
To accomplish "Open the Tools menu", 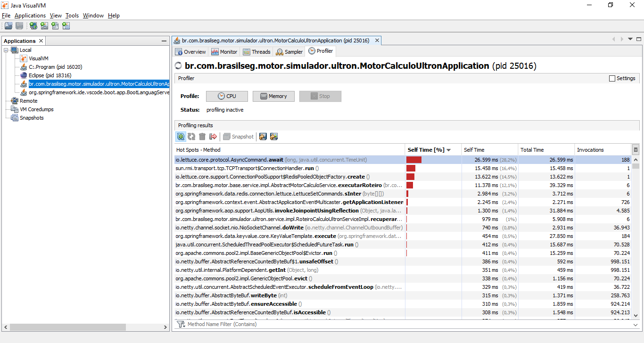I will click(x=72, y=16).
